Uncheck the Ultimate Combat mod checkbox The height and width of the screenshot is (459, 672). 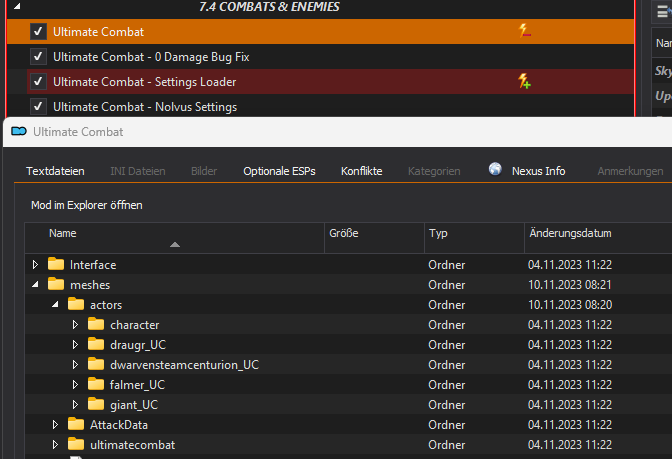tap(38, 32)
